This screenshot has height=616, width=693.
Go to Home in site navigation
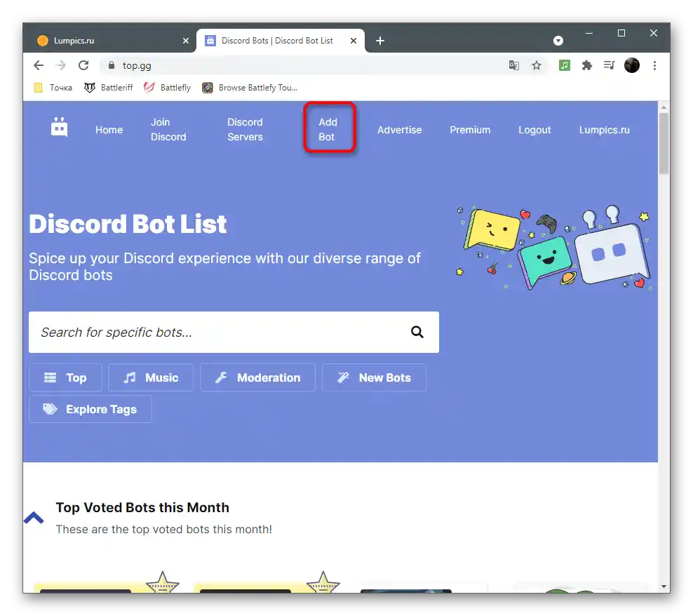tap(109, 130)
